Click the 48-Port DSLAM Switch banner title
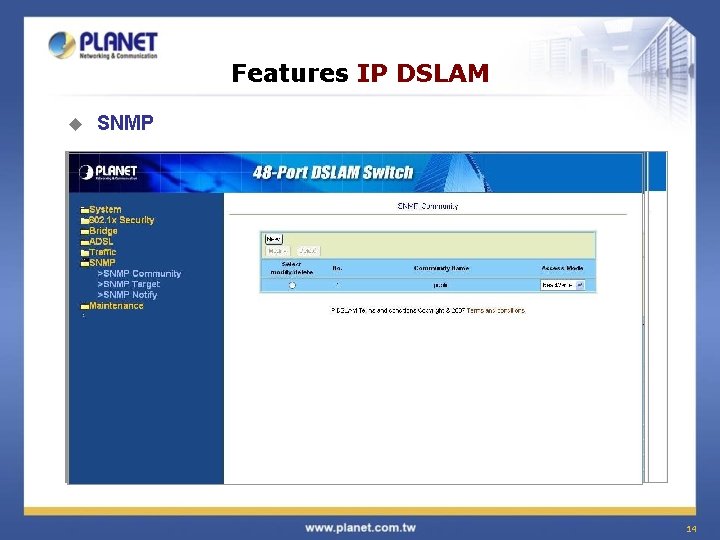The height and width of the screenshot is (540, 720). [333, 173]
